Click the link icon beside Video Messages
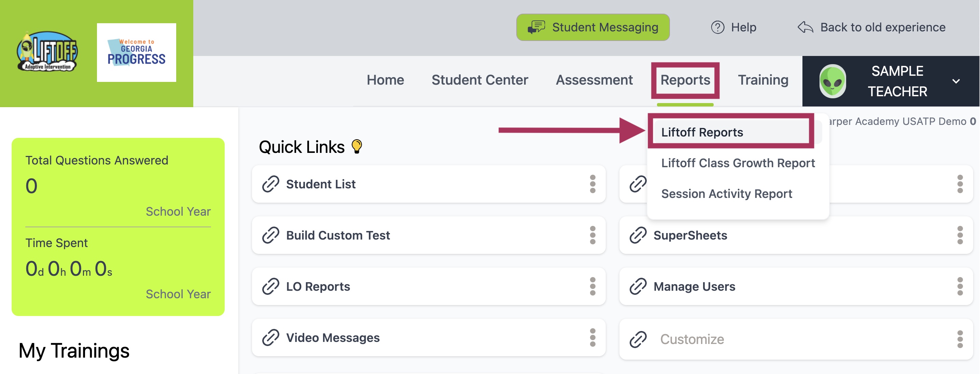Screen dimensions: 980x374 point(270,338)
